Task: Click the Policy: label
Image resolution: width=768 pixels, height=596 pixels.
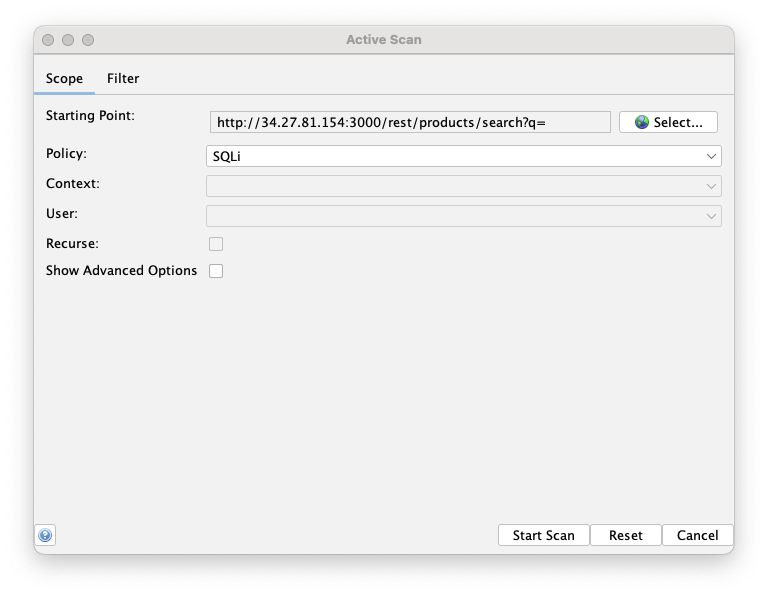Action: (66, 153)
